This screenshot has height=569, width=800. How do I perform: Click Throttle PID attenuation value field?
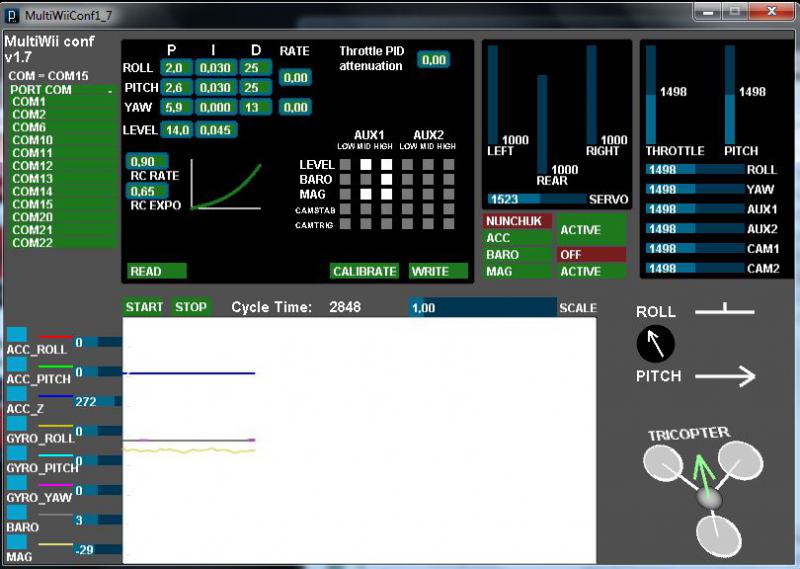tap(434, 60)
